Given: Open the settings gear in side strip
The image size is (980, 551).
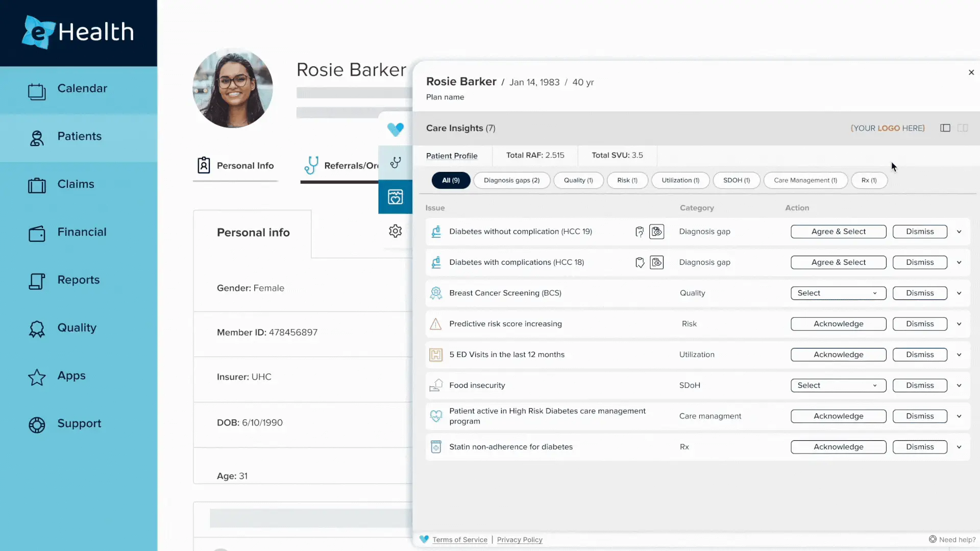Looking at the screenshot, I should click(x=395, y=231).
